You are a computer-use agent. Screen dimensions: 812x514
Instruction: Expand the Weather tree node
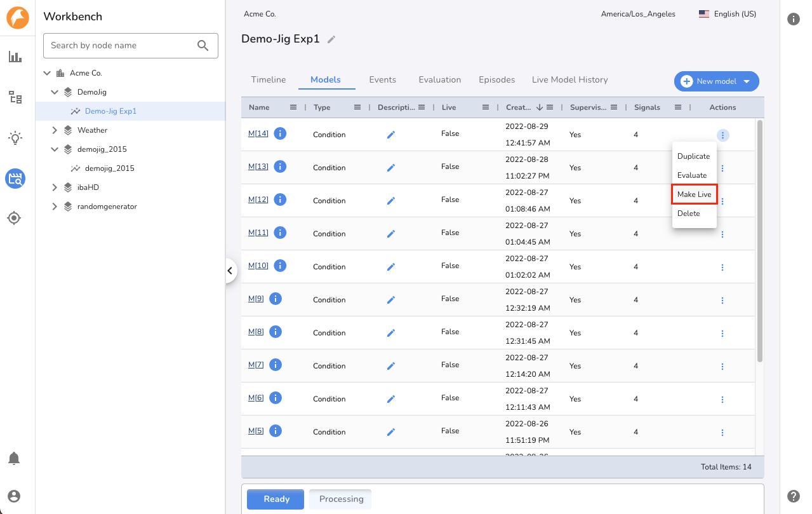[x=55, y=130]
